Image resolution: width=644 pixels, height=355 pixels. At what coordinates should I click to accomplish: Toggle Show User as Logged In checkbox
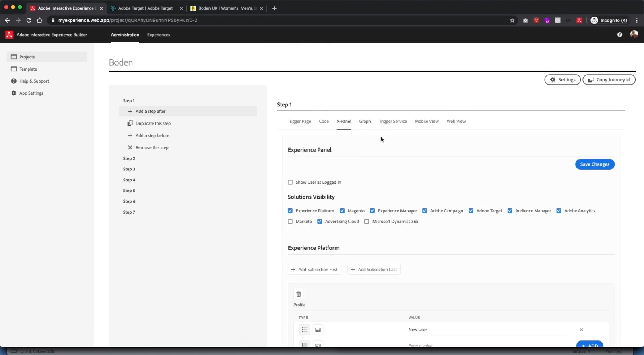[290, 182]
